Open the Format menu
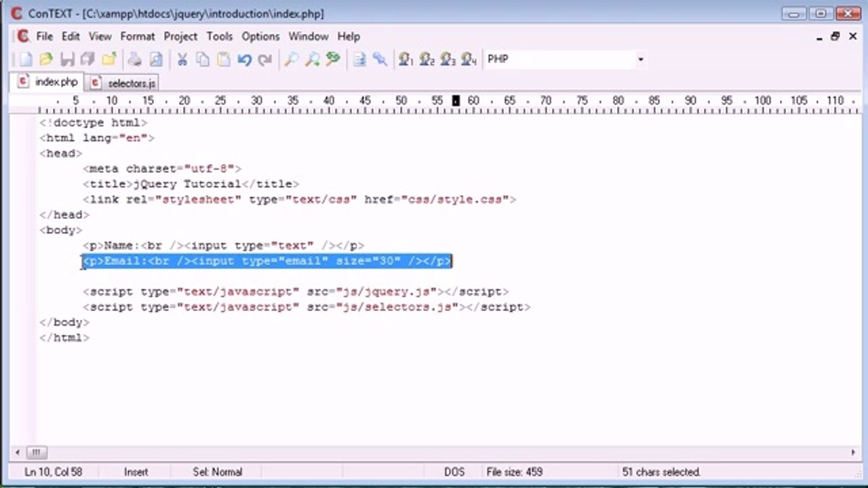868x488 pixels. tap(138, 37)
